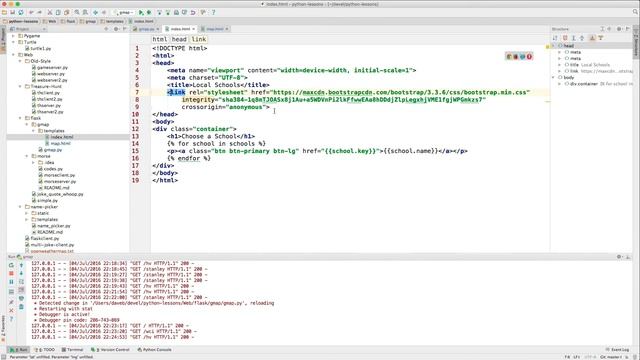Click the Find magnifier toolbar icon

pyautogui.click(x=77, y=13)
